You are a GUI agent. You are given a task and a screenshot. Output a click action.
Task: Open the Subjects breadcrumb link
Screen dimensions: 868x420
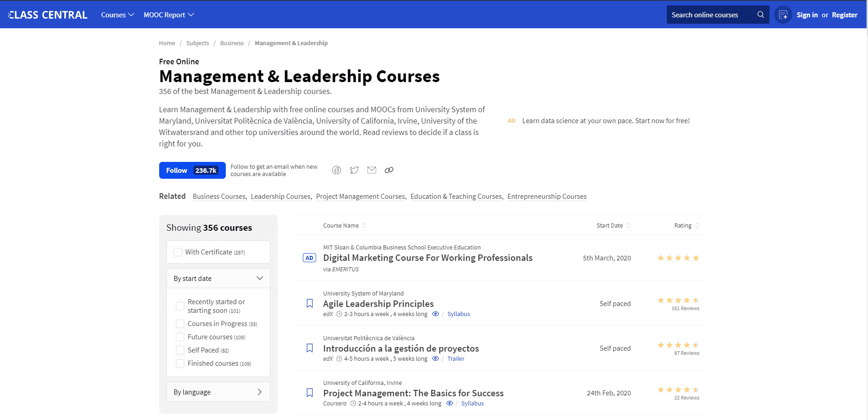coord(198,43)
